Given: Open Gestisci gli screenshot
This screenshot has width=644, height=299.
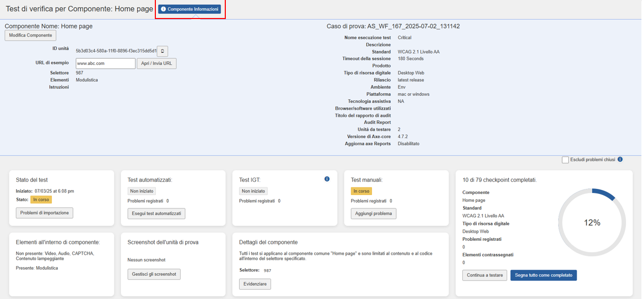Looking at the screenshot, I should [x=154, y=274].
